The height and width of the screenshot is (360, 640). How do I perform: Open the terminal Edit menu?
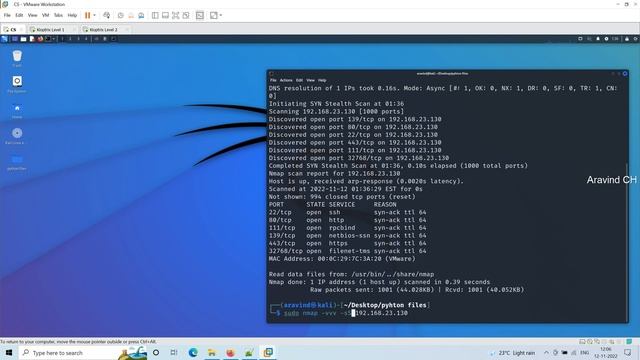coord(299,80)
